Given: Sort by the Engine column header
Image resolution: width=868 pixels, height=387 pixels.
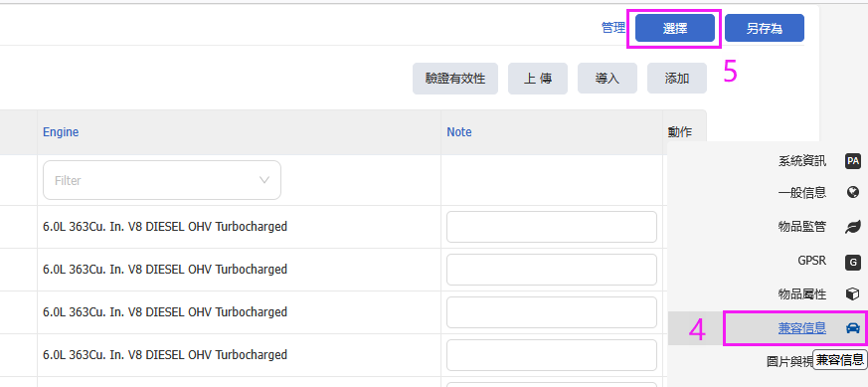Looking at the screenshot, I should click(x=61, y=132).
